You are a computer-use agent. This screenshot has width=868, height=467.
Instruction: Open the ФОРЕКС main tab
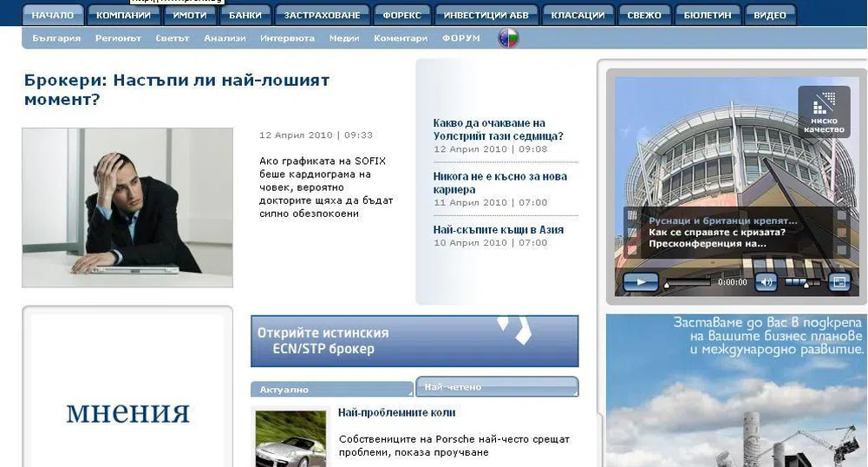point(402,15)
